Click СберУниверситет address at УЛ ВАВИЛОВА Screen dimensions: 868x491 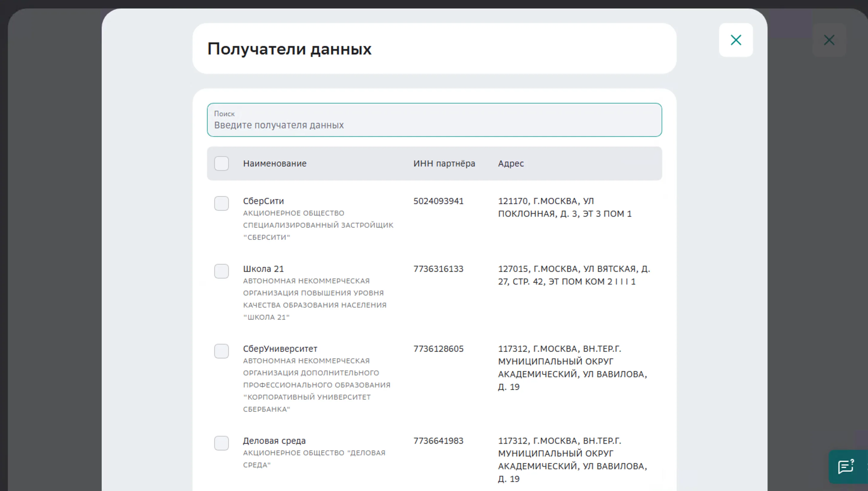572,367
